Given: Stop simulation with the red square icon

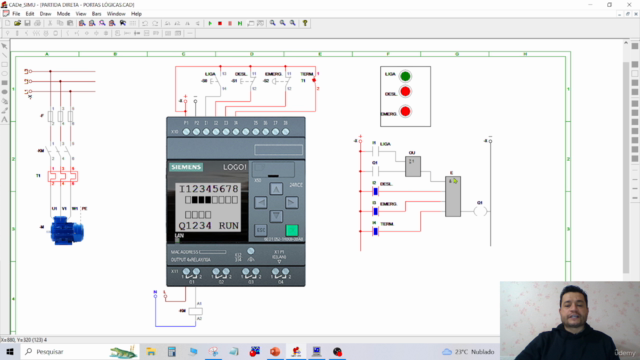Looking at the screenshot, I should point(220,23).
